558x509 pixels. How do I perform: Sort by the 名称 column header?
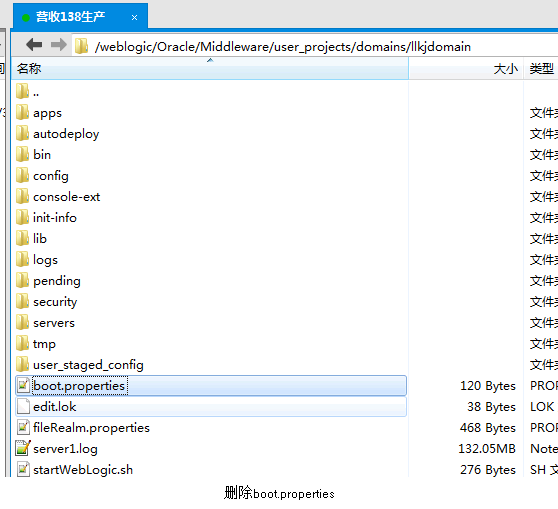tap(210, 68)
